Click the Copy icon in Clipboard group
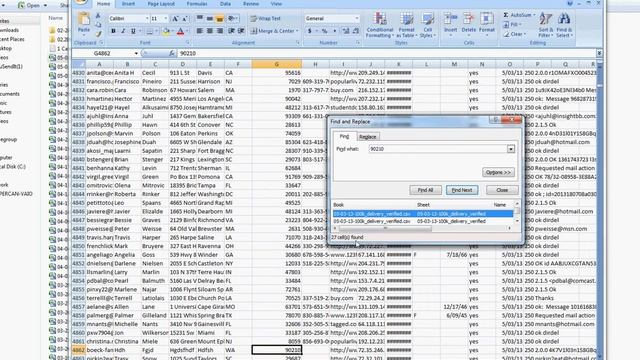The image size is (640, 360). coord(98,25)
